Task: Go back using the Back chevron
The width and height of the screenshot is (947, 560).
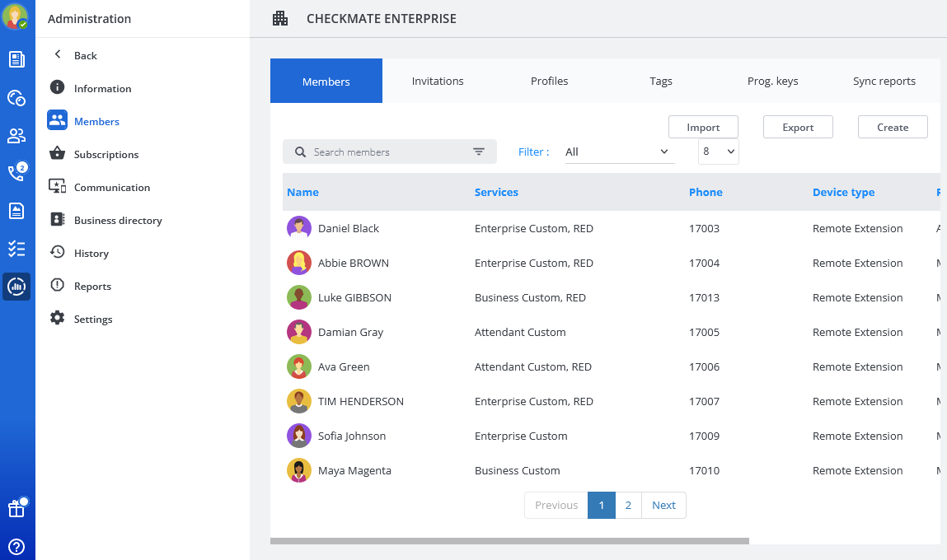Action: pos(58,55)
